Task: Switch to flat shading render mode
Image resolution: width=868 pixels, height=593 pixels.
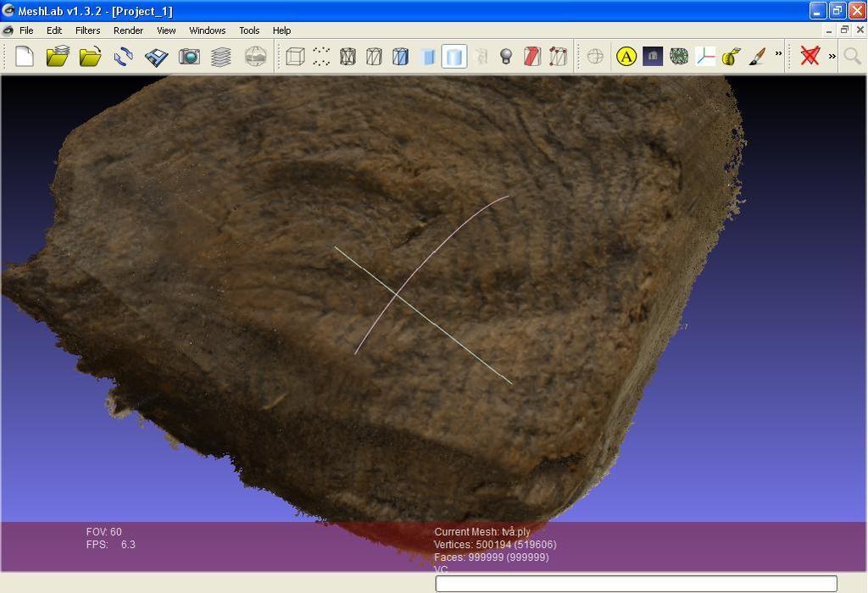Action: pos(428,57)
